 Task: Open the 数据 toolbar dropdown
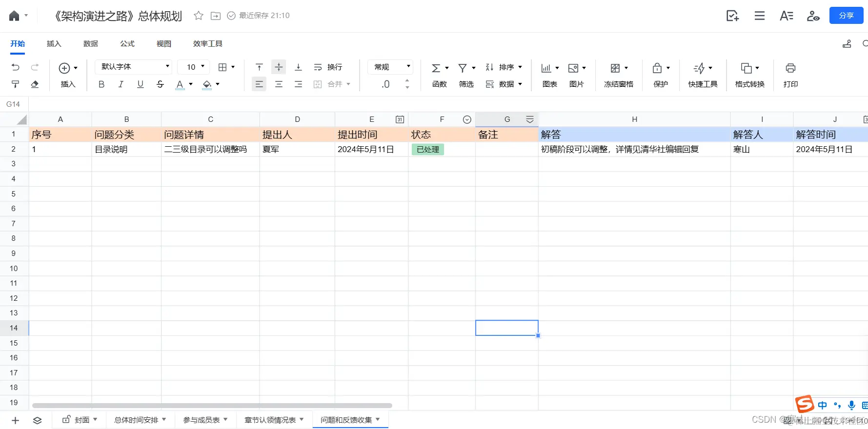click(x=504, y=84)
